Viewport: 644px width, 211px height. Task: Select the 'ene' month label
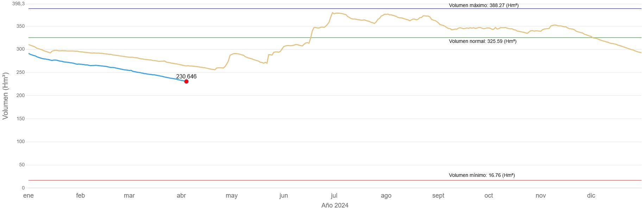pos(29,196)
